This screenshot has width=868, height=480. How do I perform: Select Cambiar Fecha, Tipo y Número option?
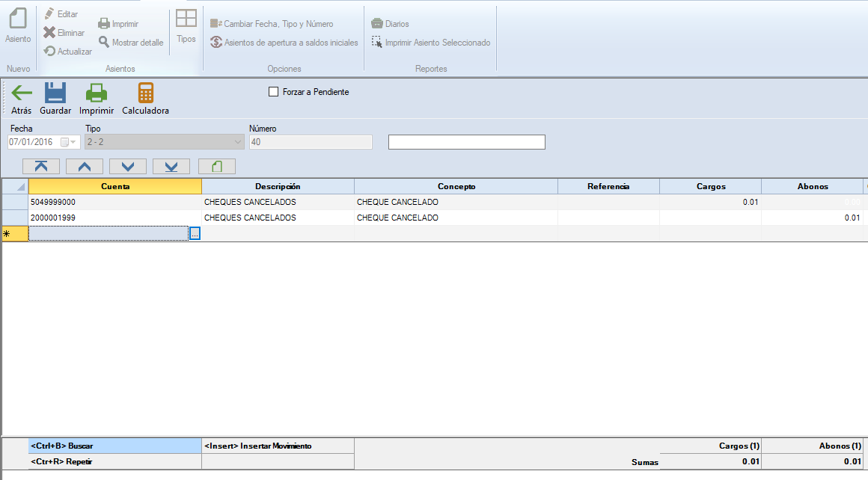point(272,24)
